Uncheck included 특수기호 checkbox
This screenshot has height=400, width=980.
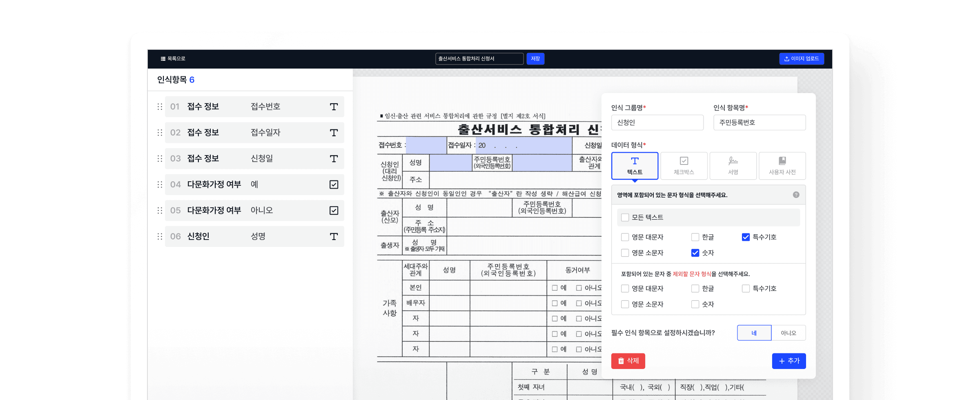(x=746, y=237)
